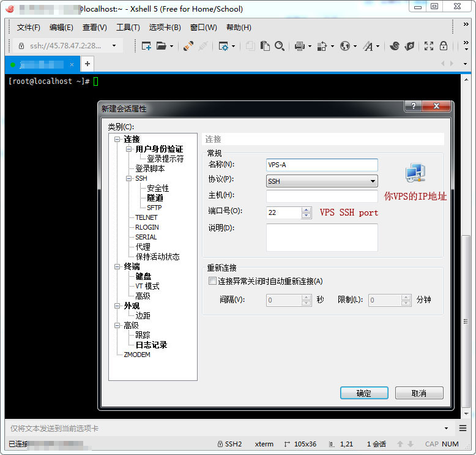This screenshot has height=455, width=476.
Task: Click the Print icon in toolbar
Action: [x=299, y=46]
